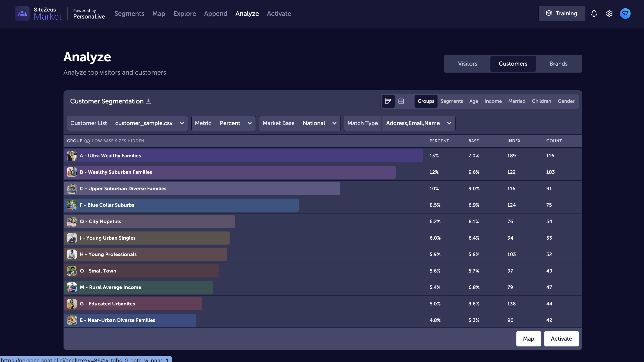Open the settings gear
The height and width of the screenshot is (362, 644).
point(609,14)
